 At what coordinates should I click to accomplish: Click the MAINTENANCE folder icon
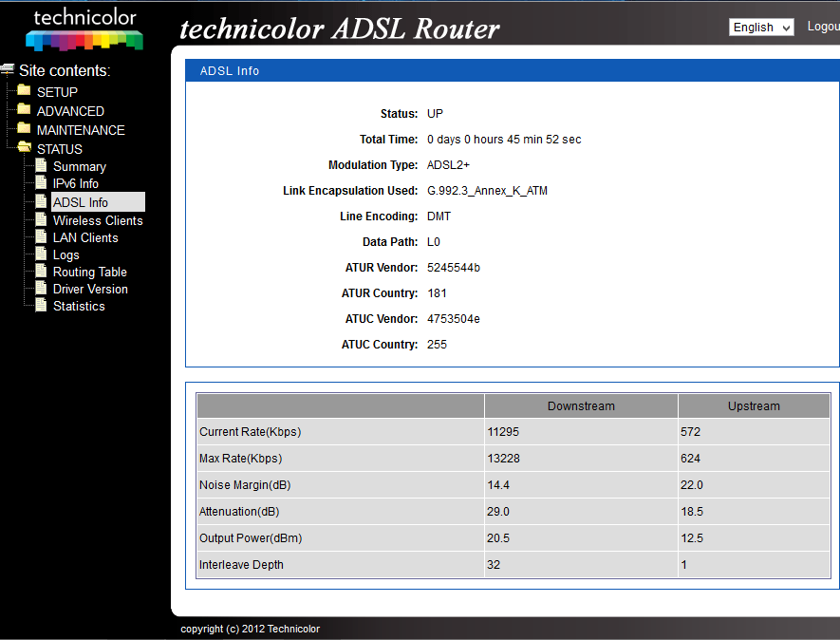click(24, 127)
